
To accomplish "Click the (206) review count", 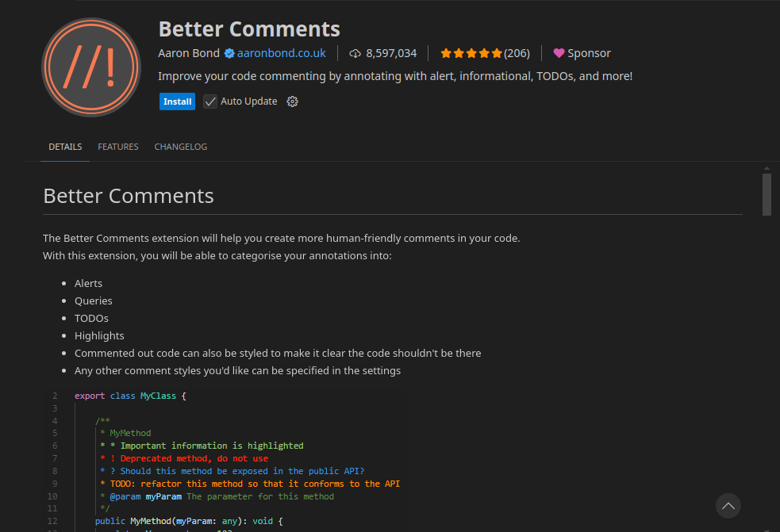I will point(517,53).
